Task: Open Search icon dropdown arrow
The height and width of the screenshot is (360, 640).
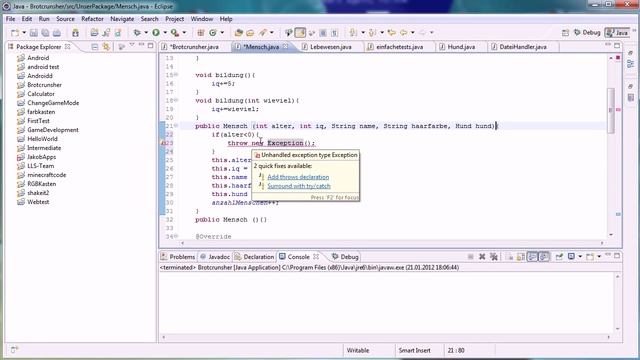Action: 271,33
